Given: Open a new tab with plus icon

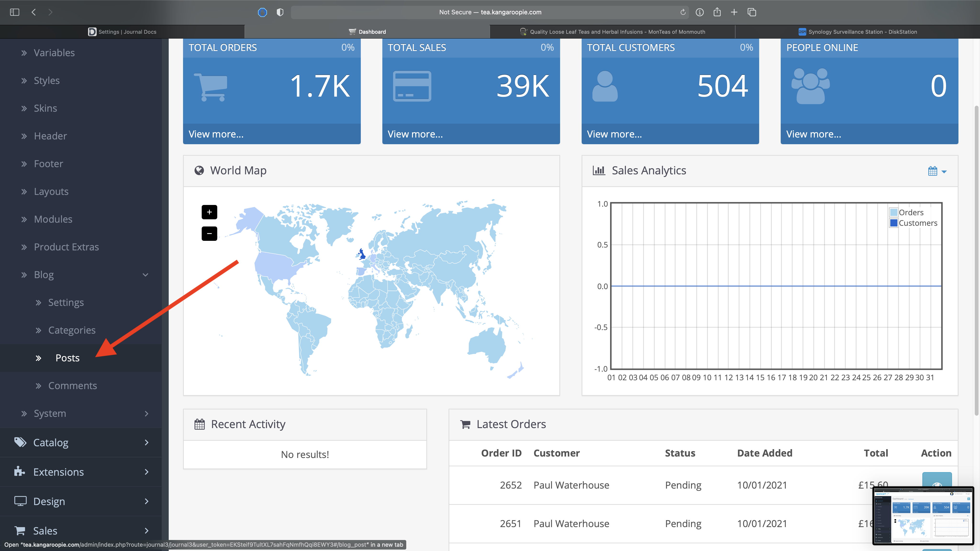Looking at the screenshot, I should (734, 12).
